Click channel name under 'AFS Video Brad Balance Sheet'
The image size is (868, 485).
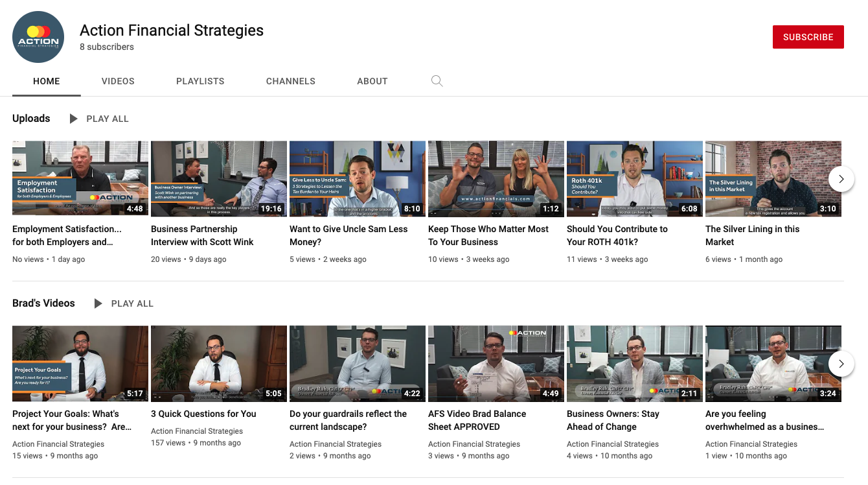pos(474,444)
